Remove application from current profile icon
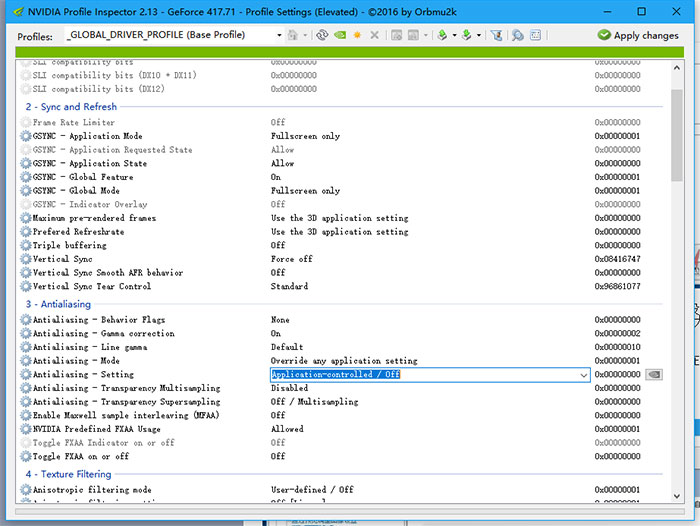 click(413, 35)
